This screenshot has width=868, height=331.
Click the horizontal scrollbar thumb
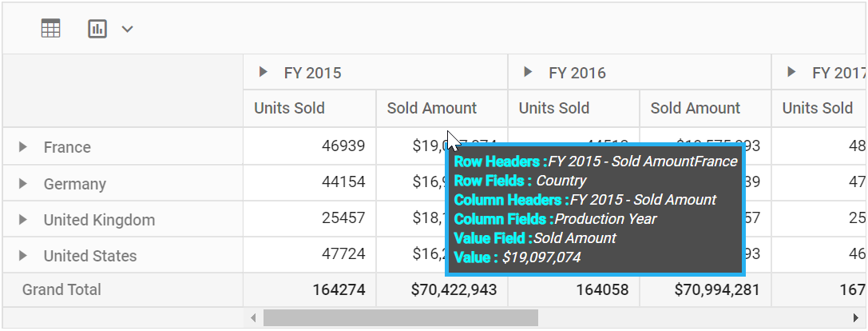pyautogui.click(x=400, y=317)
